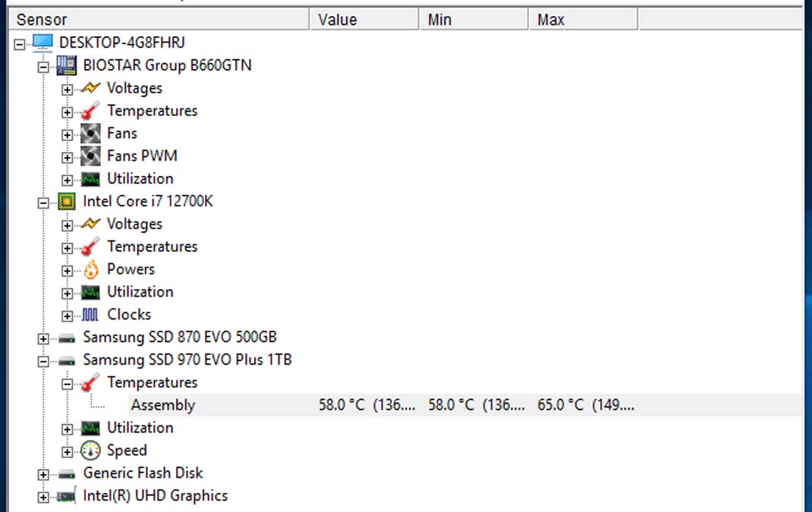
Task: Click the Speed gauge icon
Action: (90, 451)
